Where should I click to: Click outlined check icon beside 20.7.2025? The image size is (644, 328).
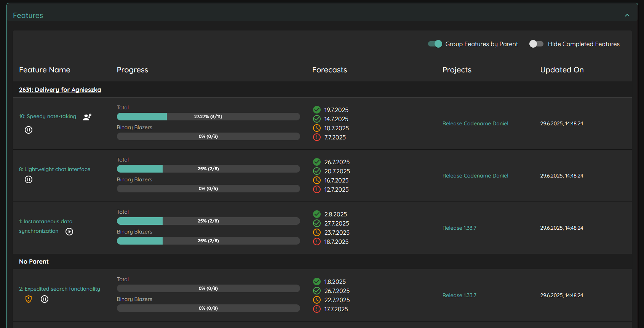(317, 171)
